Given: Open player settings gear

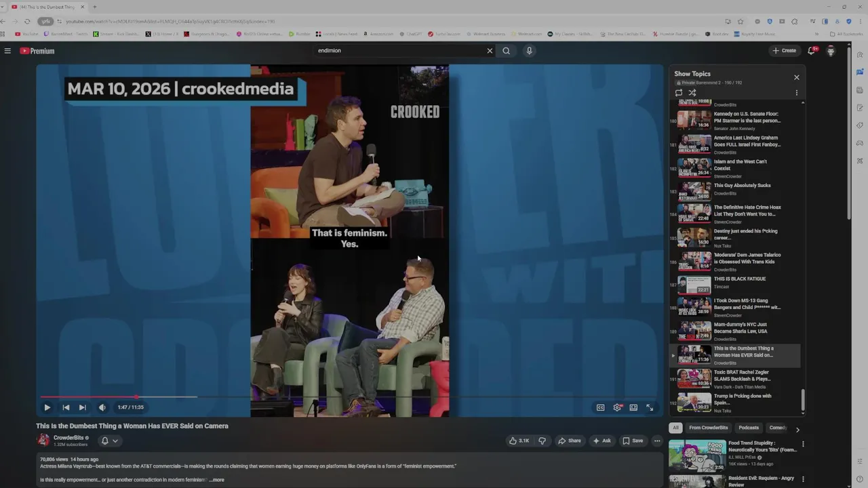Looking at the screenshot, I should tap(617, 407).
